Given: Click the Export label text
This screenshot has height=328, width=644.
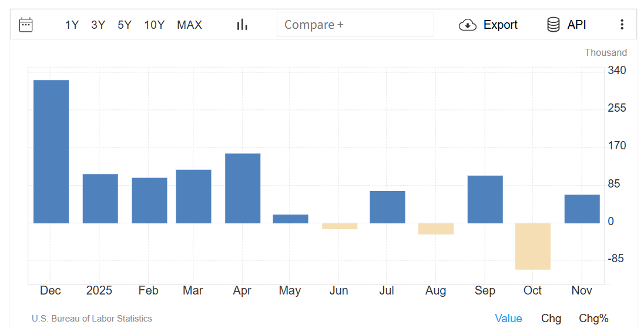Looking at the screenshot, I should (500, 25).
